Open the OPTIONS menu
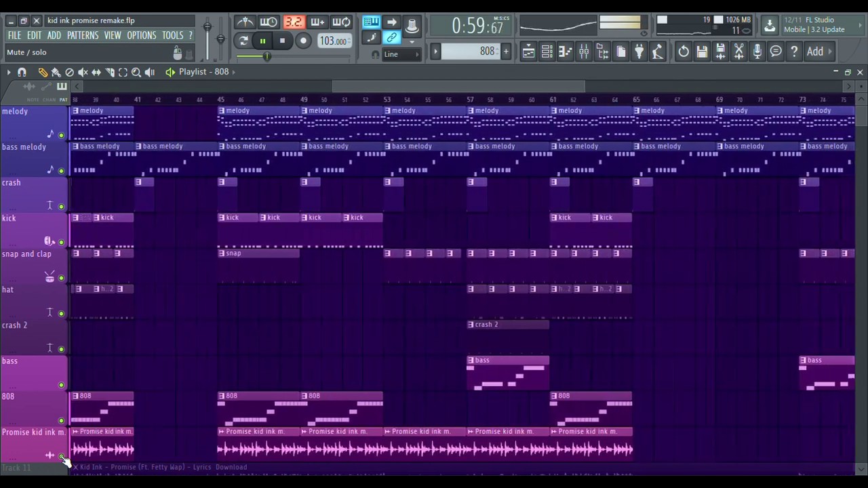The width and height of the screenshot is (868, 488). point(142,35)
